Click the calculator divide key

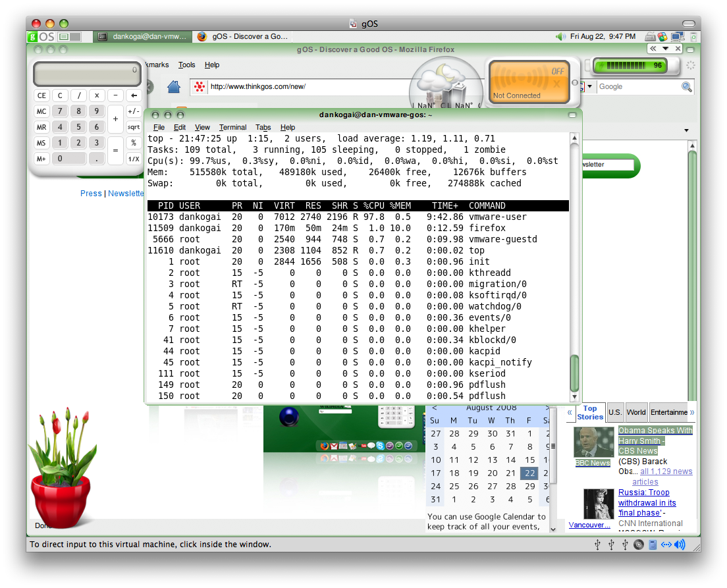(x=79, y=95)
